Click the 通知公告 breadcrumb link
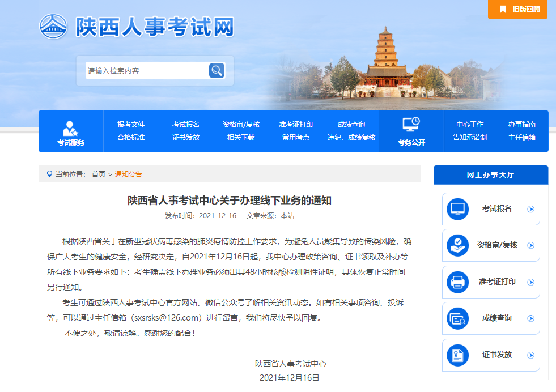556x392 pixels. pos(129,174)
